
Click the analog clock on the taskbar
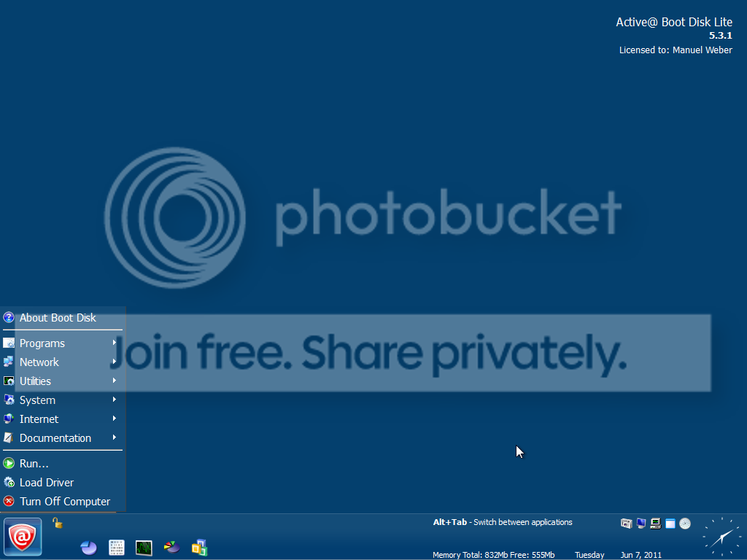pos(721,537)
